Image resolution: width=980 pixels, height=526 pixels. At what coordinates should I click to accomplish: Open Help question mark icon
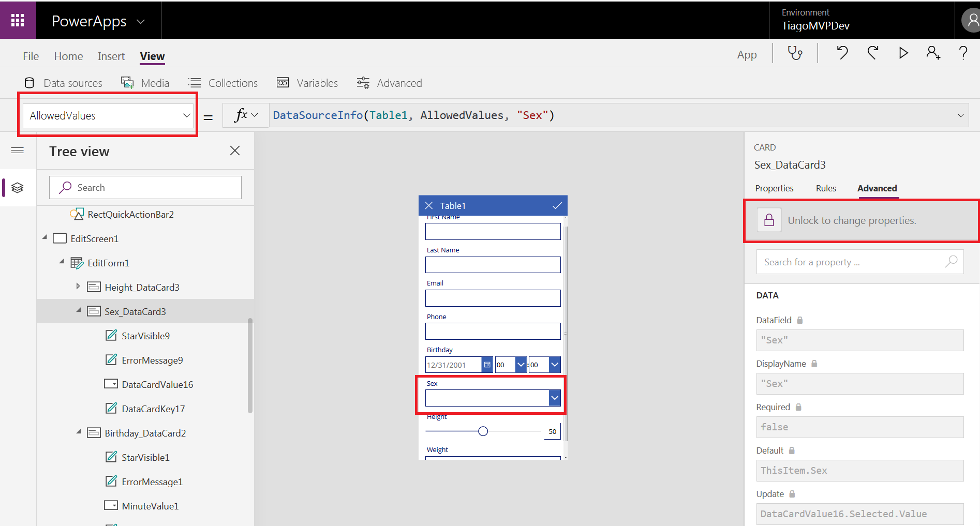pyautogui.click(x=963, y=53)
